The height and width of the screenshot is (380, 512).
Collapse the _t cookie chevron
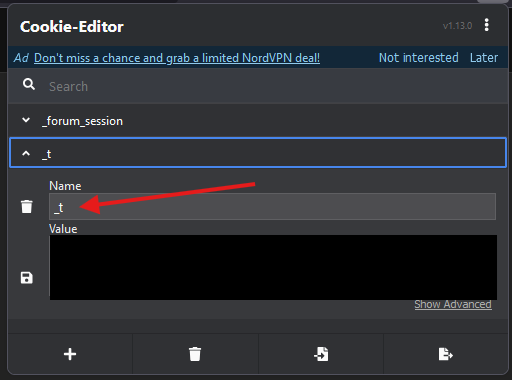26,153
